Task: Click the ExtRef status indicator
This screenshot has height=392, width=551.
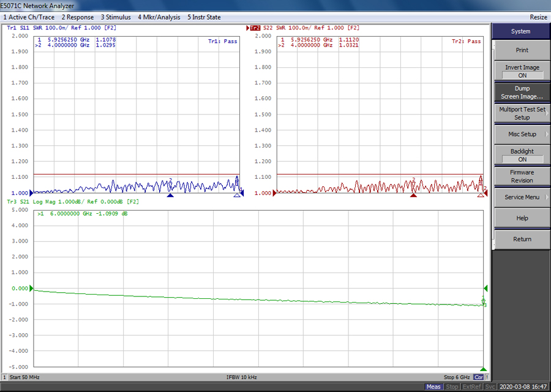Action: click(x=471, y=386)
